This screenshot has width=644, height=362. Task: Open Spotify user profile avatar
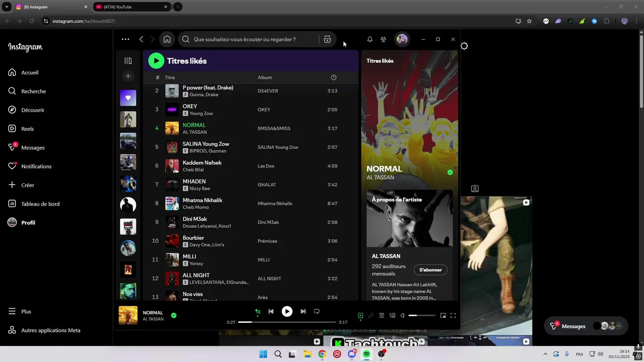point(402,39)
